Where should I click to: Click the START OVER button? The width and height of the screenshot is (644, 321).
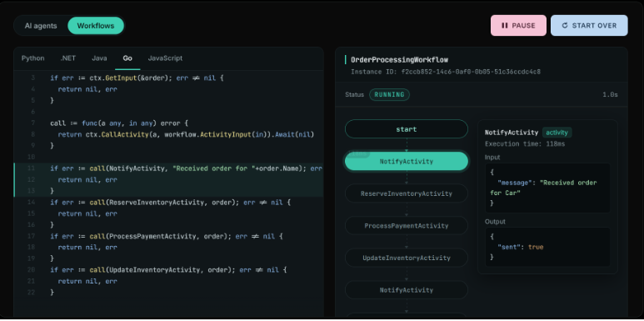589,26
